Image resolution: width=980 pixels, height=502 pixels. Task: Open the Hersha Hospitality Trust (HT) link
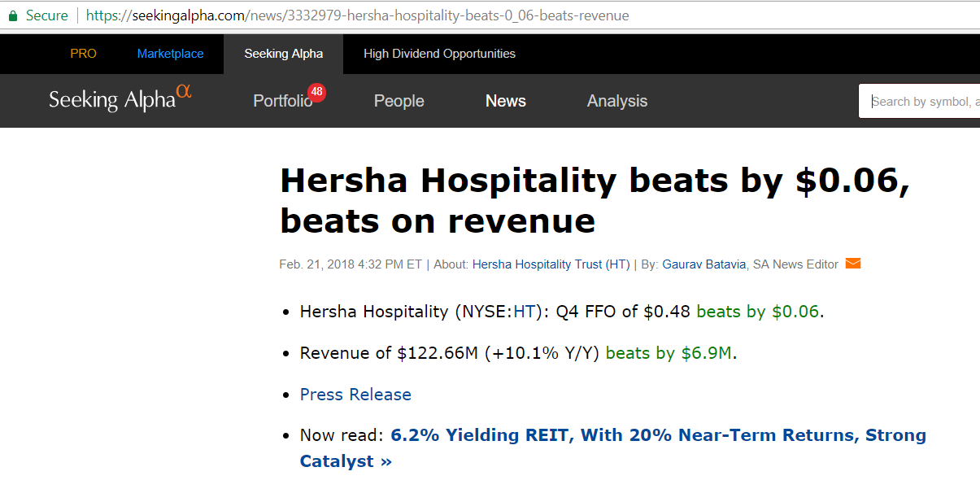551,264
